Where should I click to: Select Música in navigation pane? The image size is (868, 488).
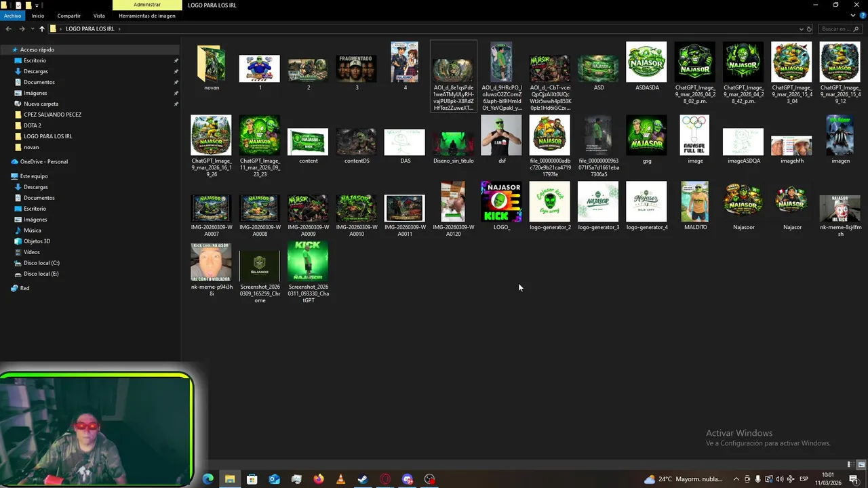click(x=32, y=230)
